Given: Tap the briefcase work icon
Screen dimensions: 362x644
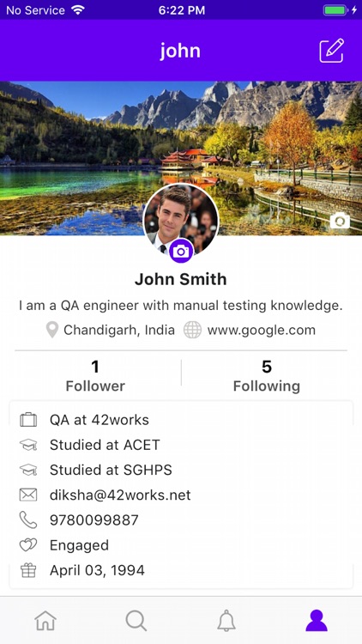Looking at the screenshot, I should (x=28, y=420).
